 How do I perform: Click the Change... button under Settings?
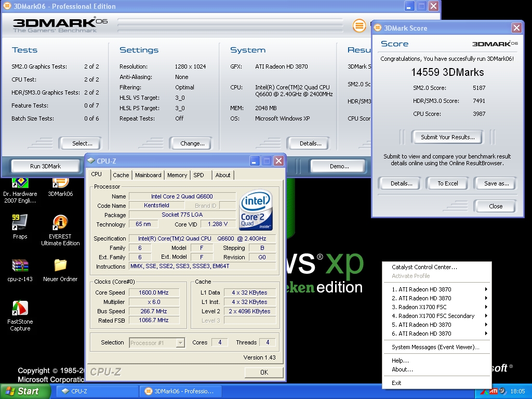(191, 143)
